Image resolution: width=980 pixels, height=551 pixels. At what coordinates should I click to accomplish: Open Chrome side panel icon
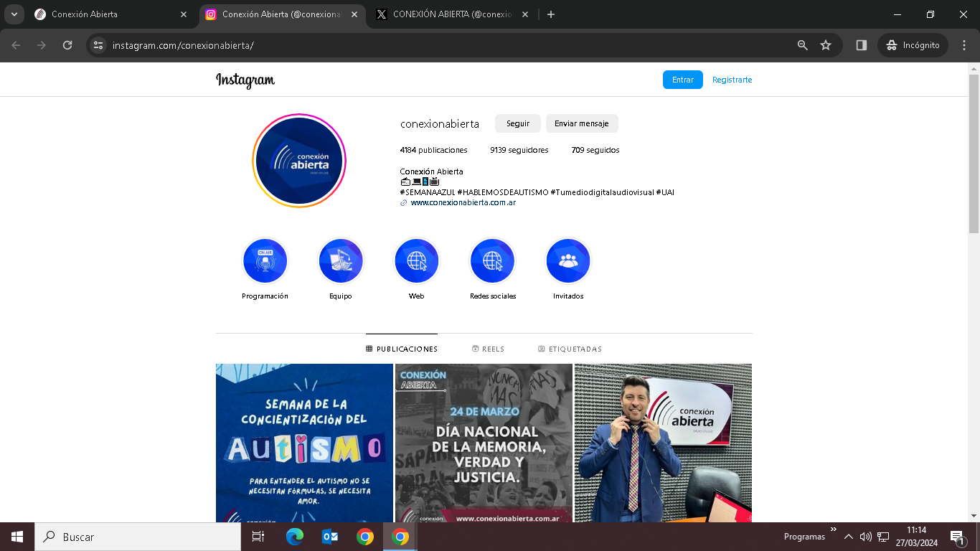(x=862, y=45)
